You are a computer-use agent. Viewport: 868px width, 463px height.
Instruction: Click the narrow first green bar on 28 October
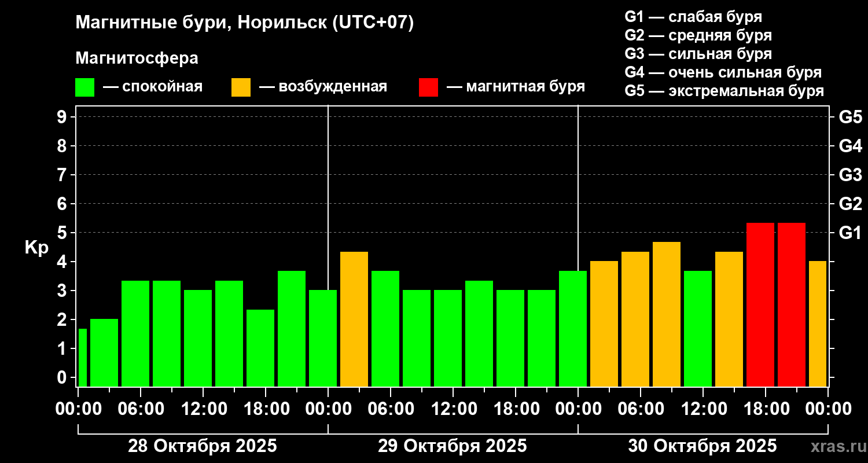coord(82,358)
